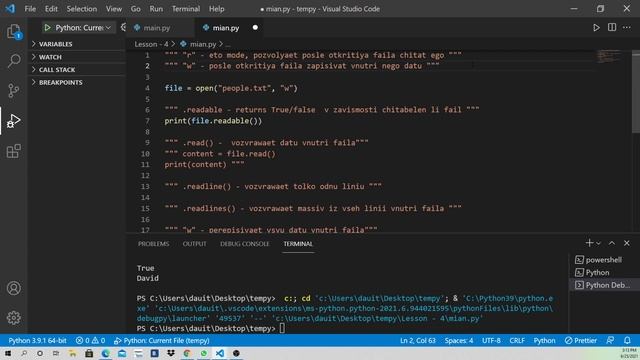Switch to the PROBLEMS panel tab

(153, 244)
